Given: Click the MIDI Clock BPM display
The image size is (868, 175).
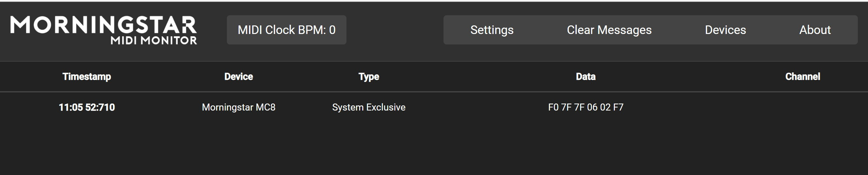Looking at the screenshot, I should [286, 30].
